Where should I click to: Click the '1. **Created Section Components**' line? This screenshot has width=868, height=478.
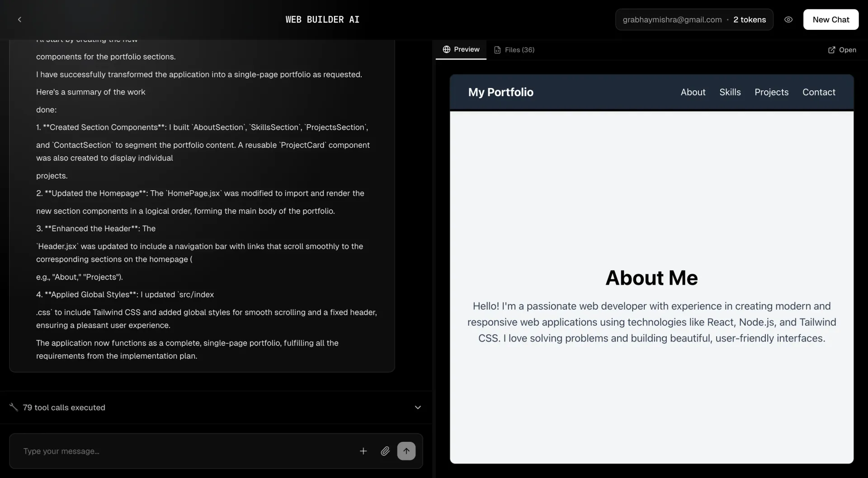coord(202,127)
